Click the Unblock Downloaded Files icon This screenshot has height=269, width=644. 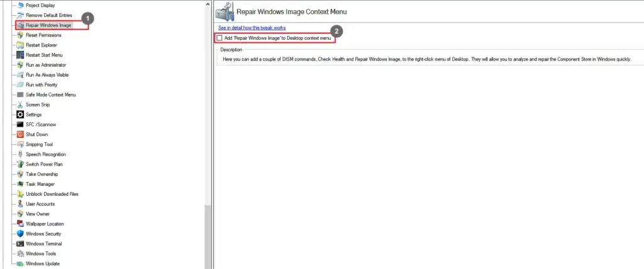pos(20,194)
